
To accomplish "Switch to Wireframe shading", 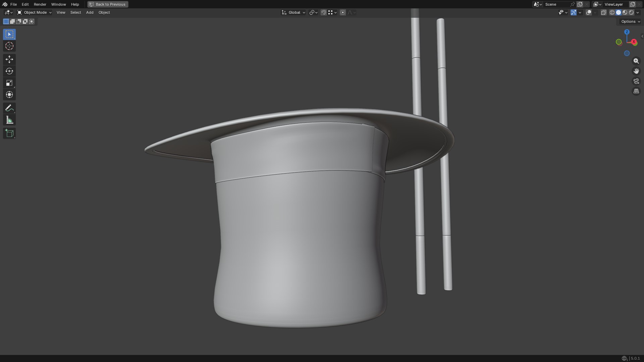I will click(x=612, y=12).
